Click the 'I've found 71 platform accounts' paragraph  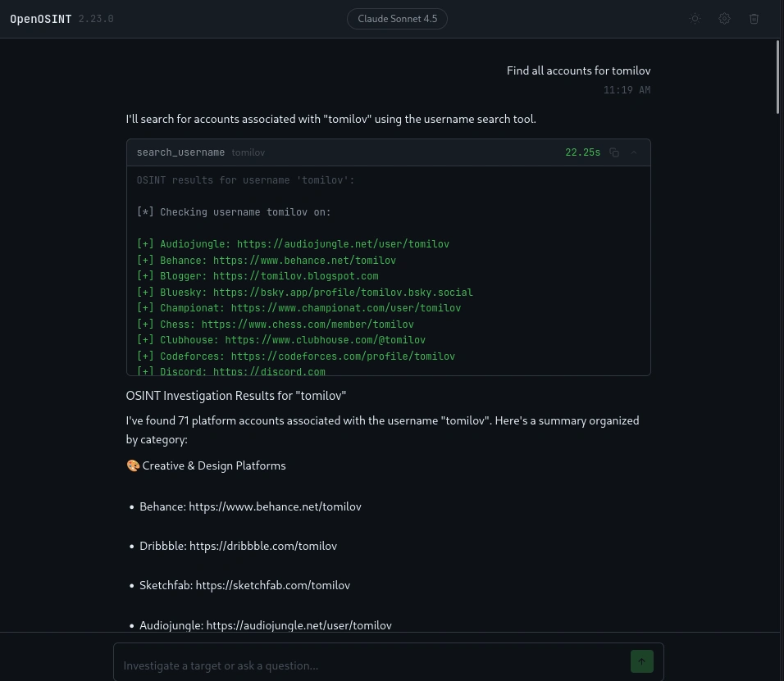382,430
